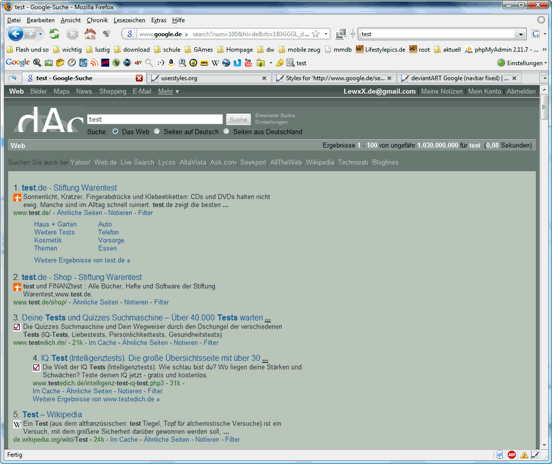
Task: Click the warning triangle status bar icon
Action: click(x=524, y=455)
